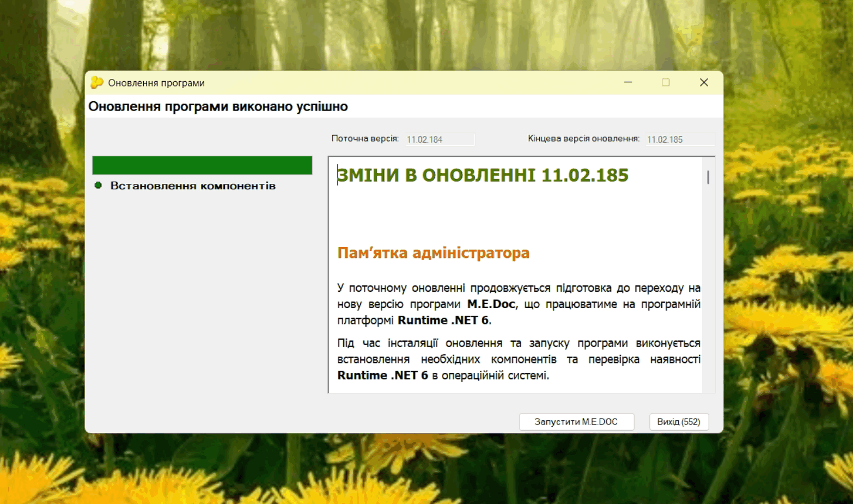The image size is (853, 504).
Task: Click the M.E.Doc app icon in title bar
Action: (97, 83)
